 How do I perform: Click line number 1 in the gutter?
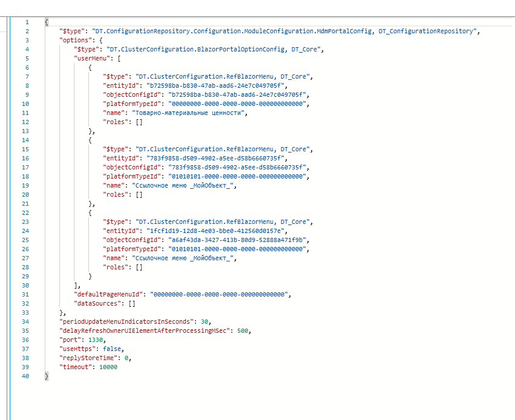[x=26, y=22]
